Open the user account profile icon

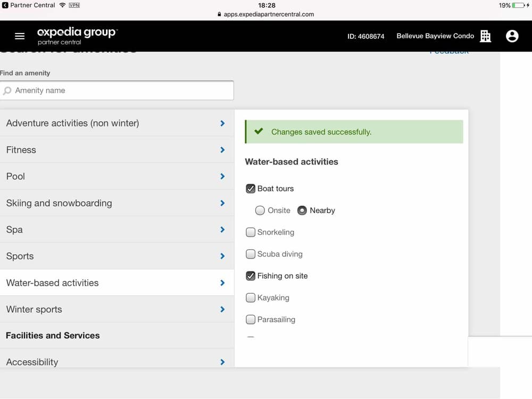click(512, 36)
